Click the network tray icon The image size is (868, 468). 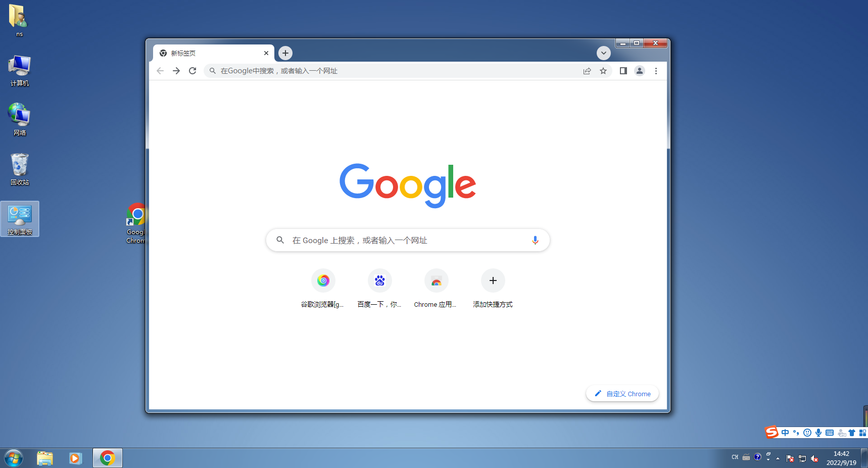point(802,458)
